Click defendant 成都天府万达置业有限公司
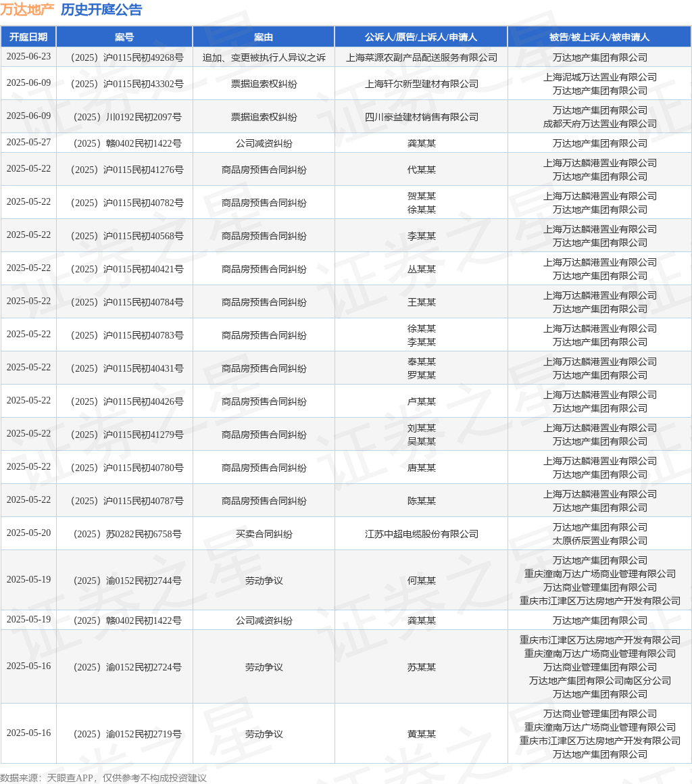Viewport: 692px width, 784px height. point(599,124)
